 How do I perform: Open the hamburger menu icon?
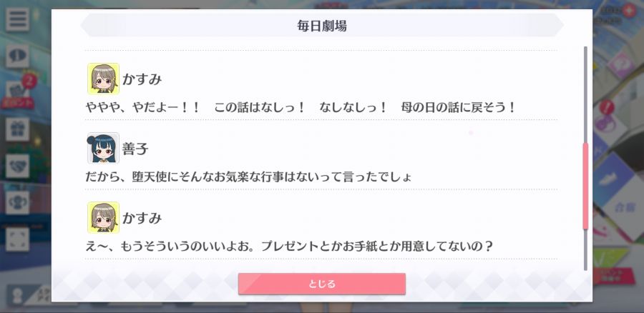(x=17, y=19)
